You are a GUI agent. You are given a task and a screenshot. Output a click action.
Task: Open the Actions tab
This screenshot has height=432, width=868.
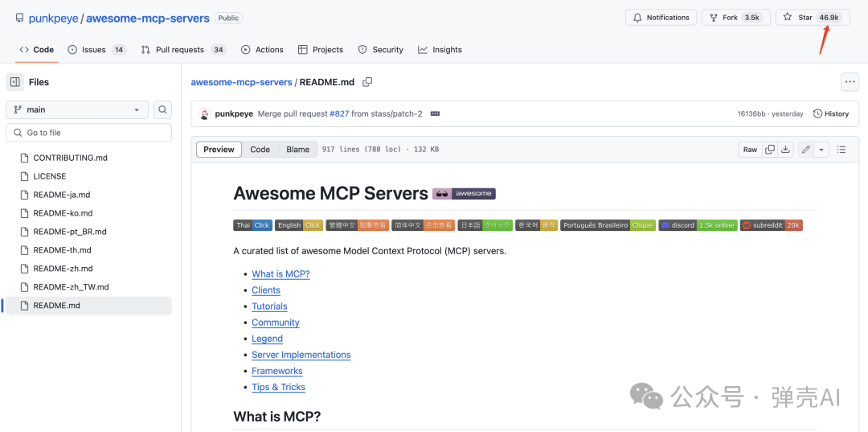[x=262, y=50]
